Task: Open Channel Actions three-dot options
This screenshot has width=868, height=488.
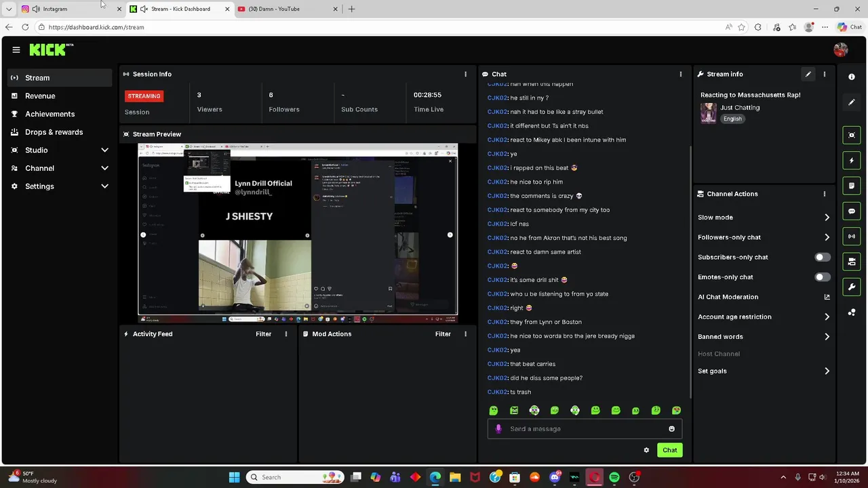Action: coord(825,194)
